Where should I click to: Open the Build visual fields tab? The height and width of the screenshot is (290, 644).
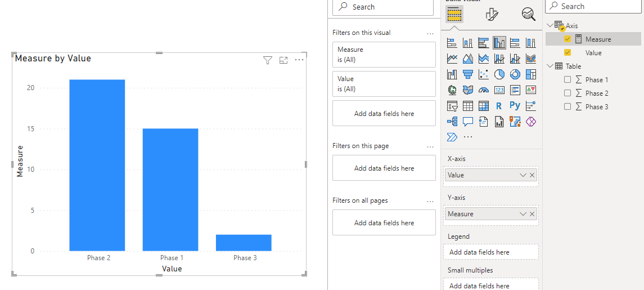454,15
